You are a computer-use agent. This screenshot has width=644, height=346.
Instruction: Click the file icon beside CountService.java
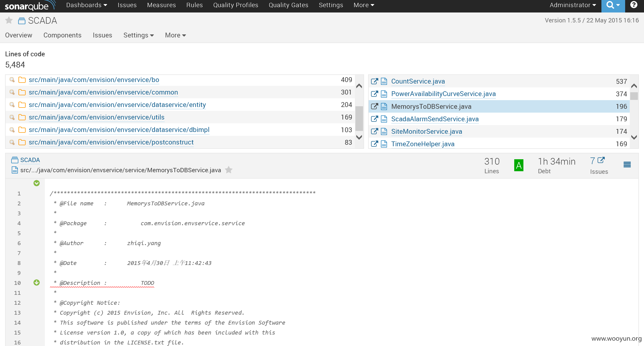[384, 81]
